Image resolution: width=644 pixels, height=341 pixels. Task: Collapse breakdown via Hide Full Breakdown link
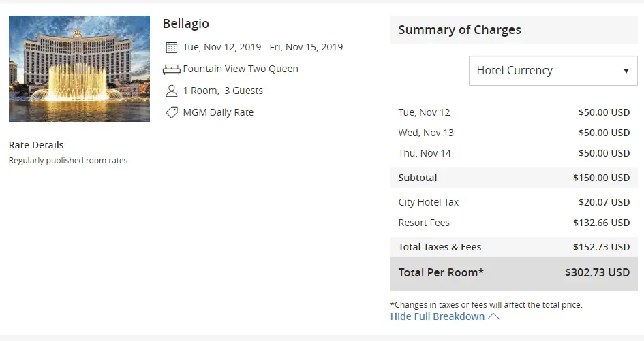(438, 316)
